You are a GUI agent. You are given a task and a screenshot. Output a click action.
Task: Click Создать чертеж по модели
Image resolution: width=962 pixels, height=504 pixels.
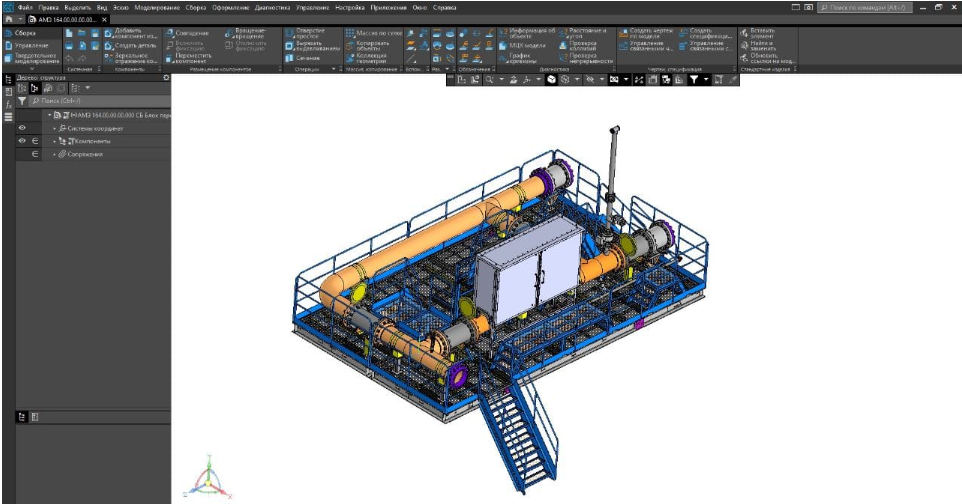click(x=645, y=33)
